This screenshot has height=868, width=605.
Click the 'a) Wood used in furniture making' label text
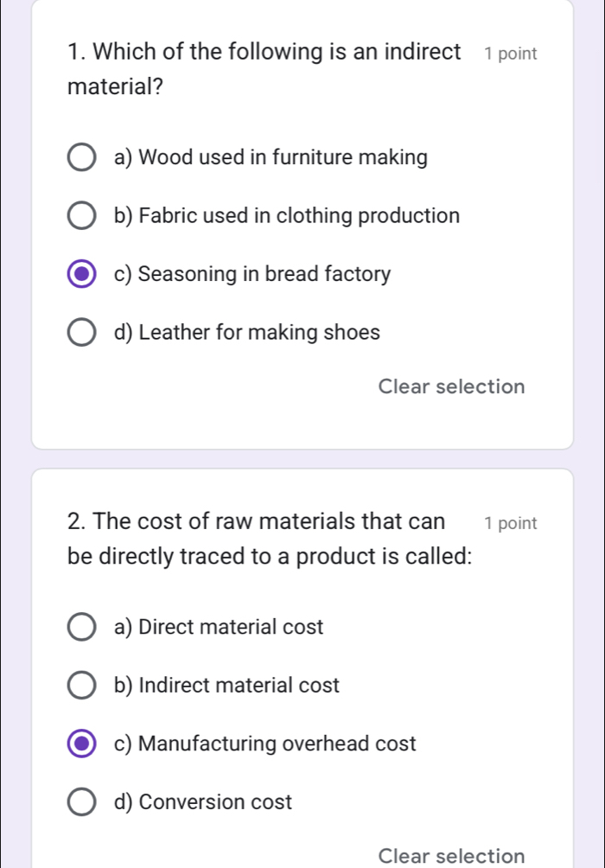pos(271,158)
